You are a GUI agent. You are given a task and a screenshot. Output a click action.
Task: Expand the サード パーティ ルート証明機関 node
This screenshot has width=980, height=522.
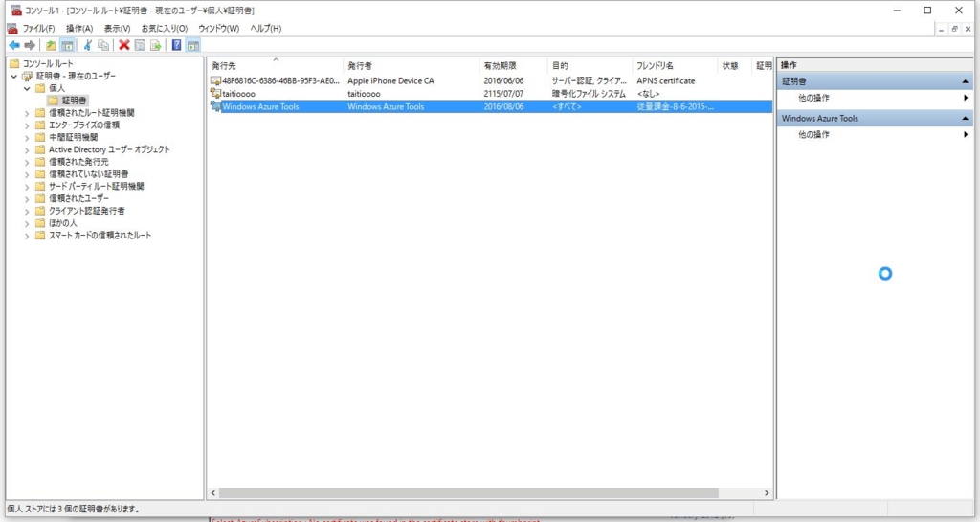click(x=27, y=187)
